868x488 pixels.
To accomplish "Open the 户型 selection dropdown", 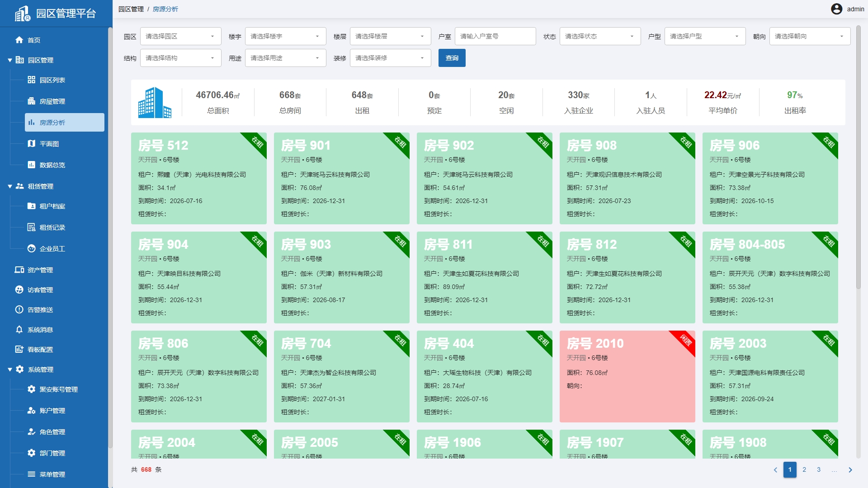I will (705, 36).
